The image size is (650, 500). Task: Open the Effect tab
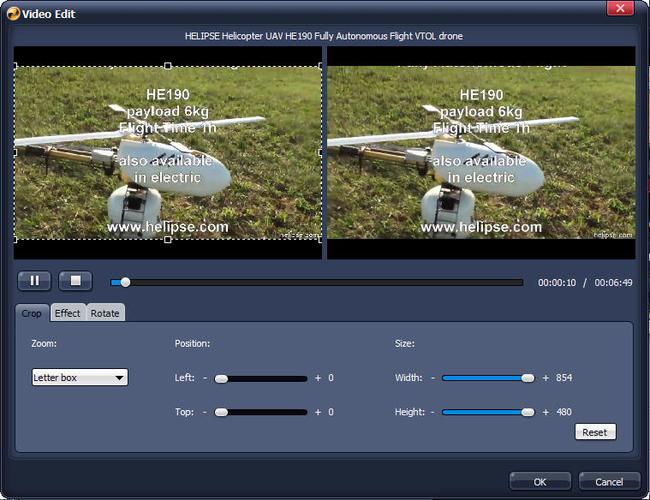click(68, 313)
